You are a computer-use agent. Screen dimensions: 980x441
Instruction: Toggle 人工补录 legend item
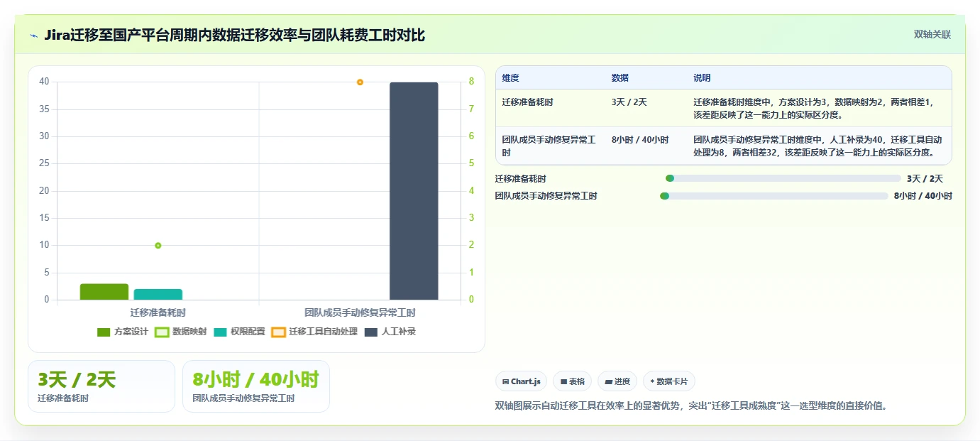pos(390,332)
